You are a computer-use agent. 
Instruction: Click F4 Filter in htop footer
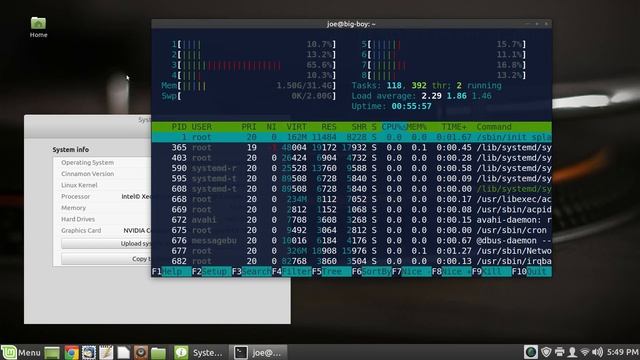click(x=291, y=271)
